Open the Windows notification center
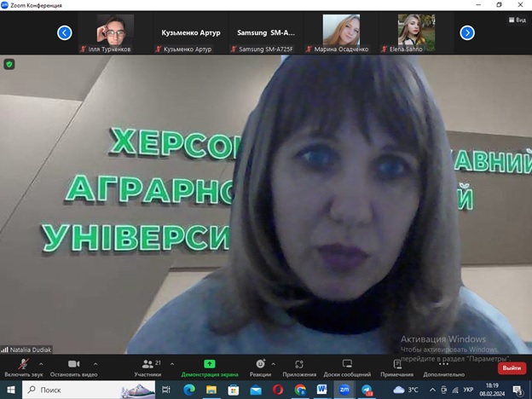Screen dimensions: 532x399 [x=518, y=390]
